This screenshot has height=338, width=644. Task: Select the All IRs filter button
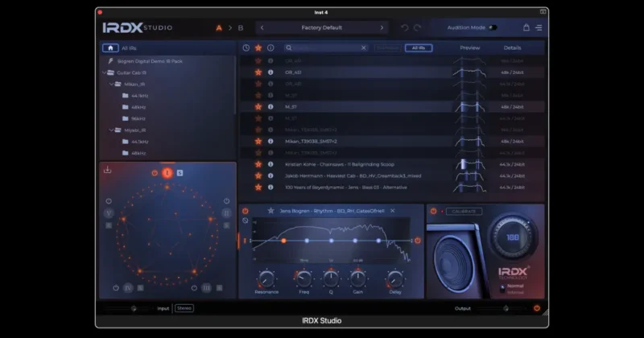click(x=419, y=48)
